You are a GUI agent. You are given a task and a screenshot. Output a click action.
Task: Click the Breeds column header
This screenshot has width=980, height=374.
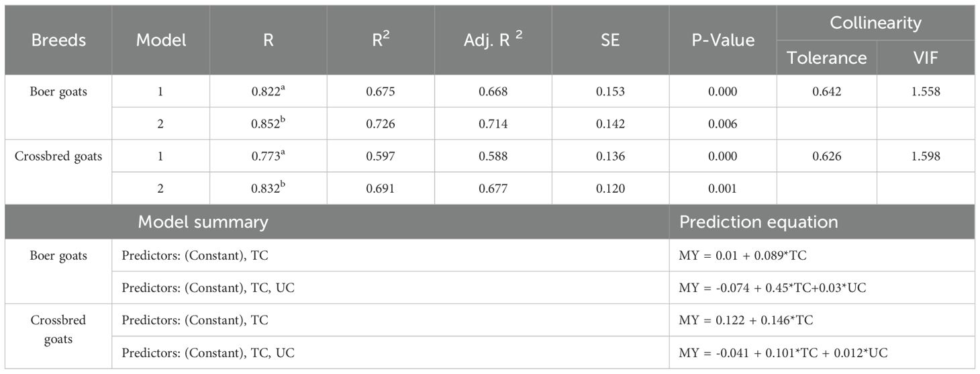(x=58, y=40)
